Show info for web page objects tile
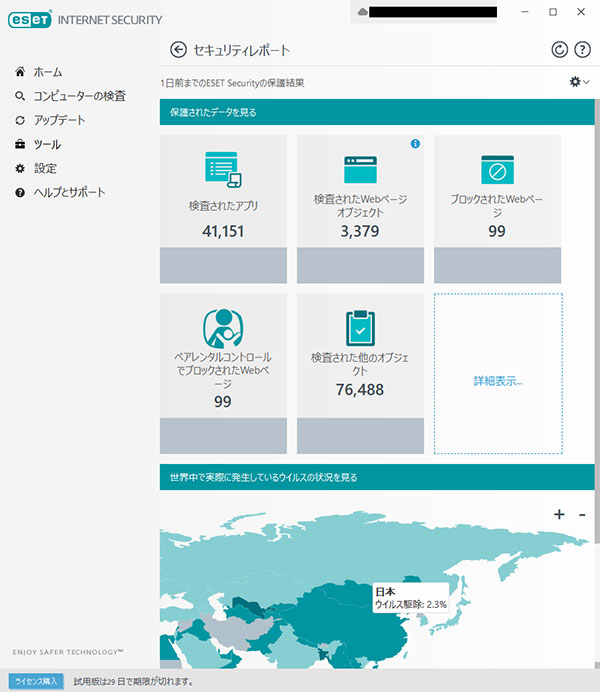This screenshot has width=600, height=692. point(415,143)
